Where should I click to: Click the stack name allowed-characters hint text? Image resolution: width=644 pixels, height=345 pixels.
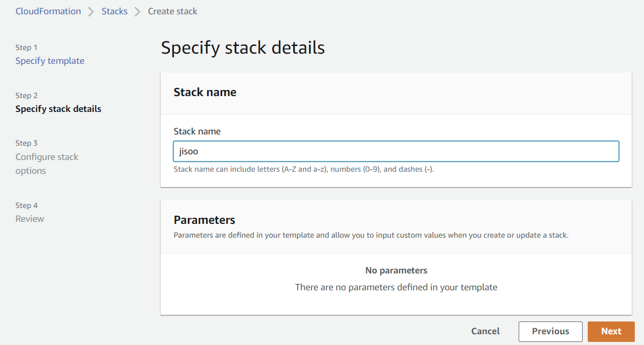[x=304, y=169]
